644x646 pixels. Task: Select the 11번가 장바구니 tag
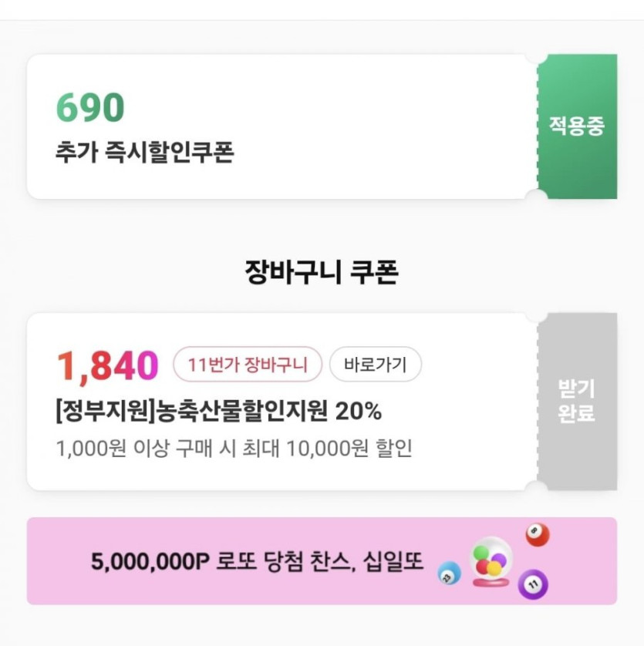coord(248,365)
